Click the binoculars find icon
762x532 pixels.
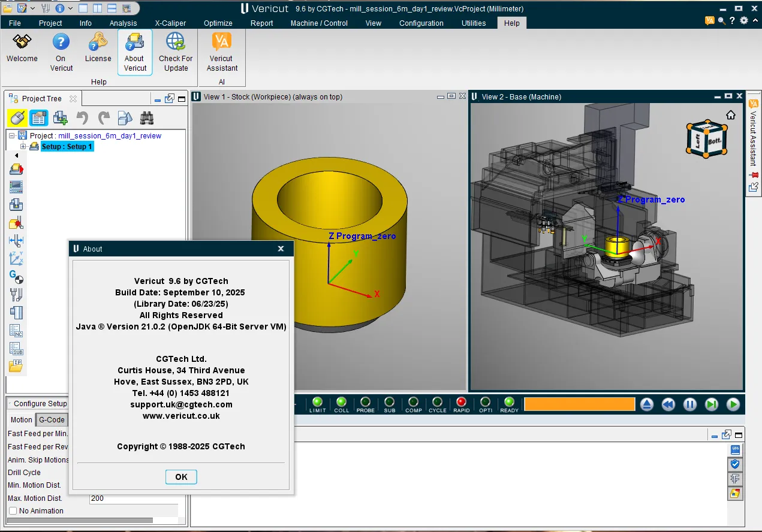tap(146, 117)
